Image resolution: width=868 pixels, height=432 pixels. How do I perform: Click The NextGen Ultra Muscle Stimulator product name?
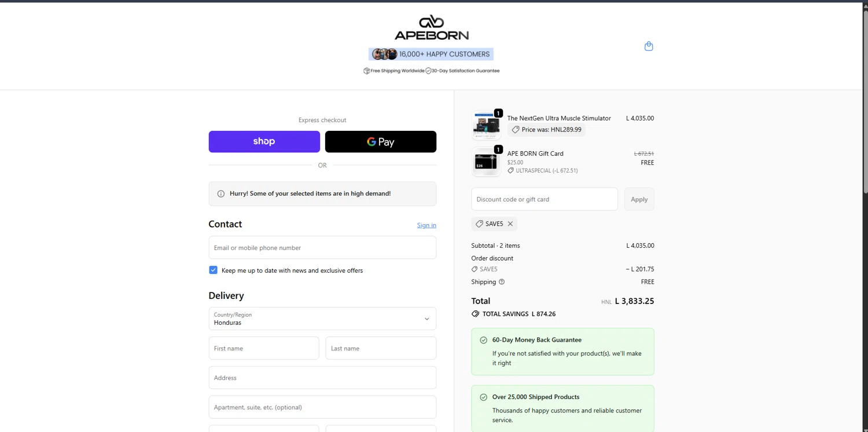[x=559, y=118]
